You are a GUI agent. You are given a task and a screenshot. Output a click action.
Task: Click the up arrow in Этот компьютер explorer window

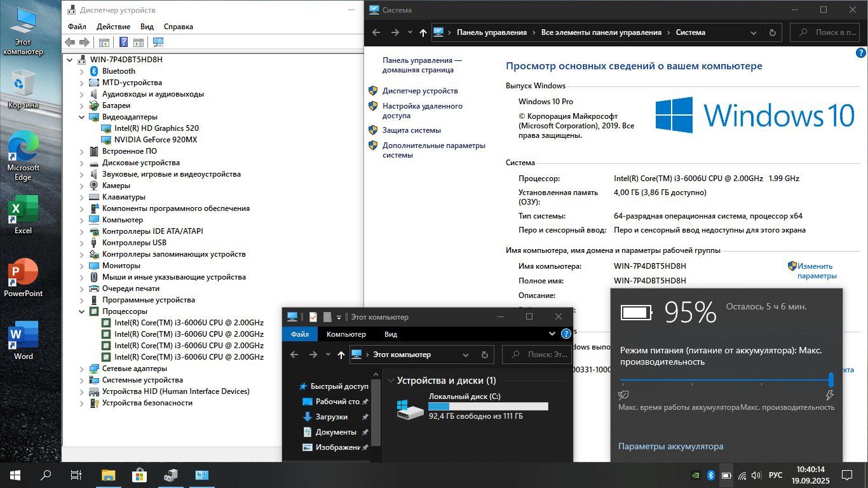click(x=341, y=355)
